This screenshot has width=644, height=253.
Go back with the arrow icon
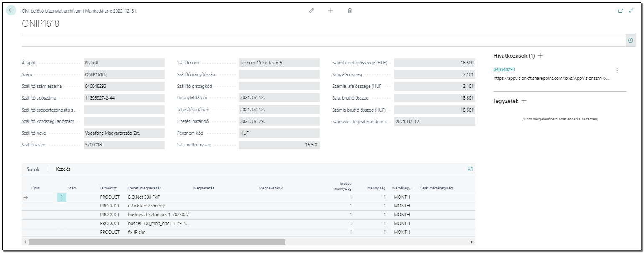point(11,10)
